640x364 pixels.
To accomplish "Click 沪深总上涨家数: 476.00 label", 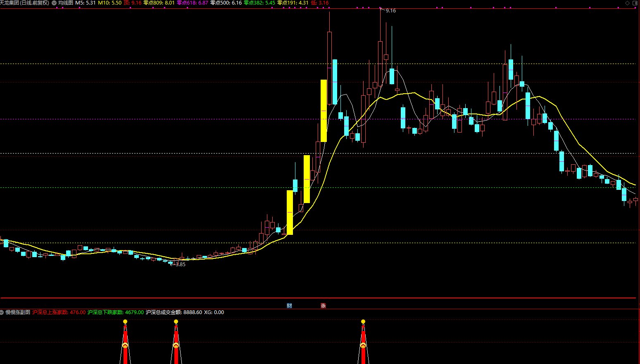I will 59,312.
